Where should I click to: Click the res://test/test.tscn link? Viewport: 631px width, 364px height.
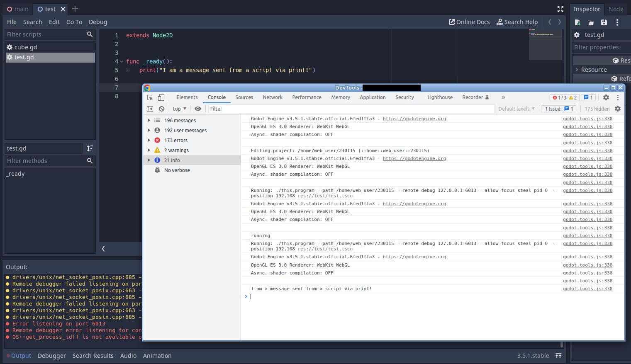325,196
